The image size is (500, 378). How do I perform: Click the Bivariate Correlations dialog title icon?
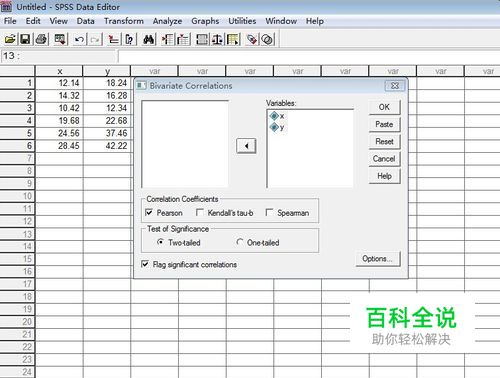tap(142, 86)
